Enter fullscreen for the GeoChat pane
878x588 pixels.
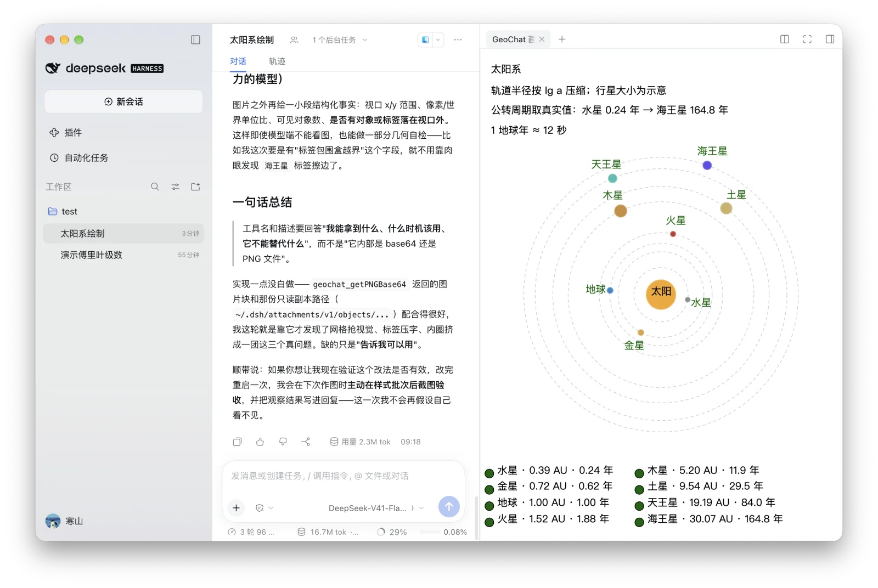807,39
